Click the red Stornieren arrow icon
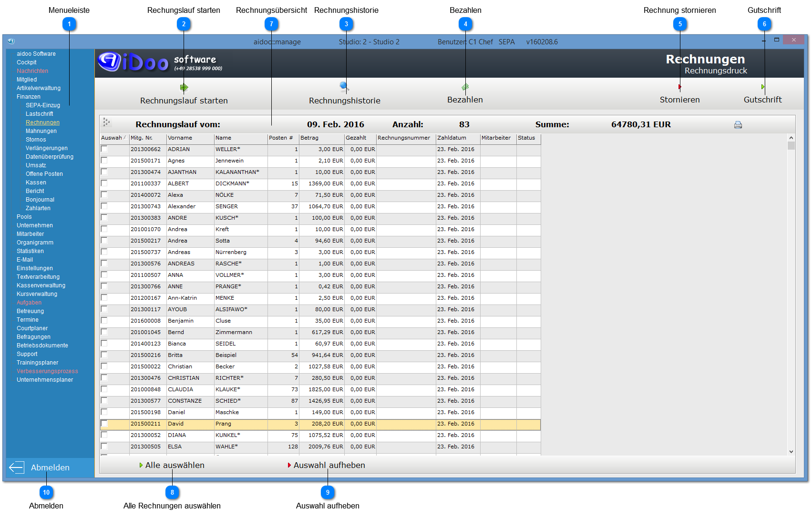This screenshot has width=812, height=518. (x=679, y=87)
